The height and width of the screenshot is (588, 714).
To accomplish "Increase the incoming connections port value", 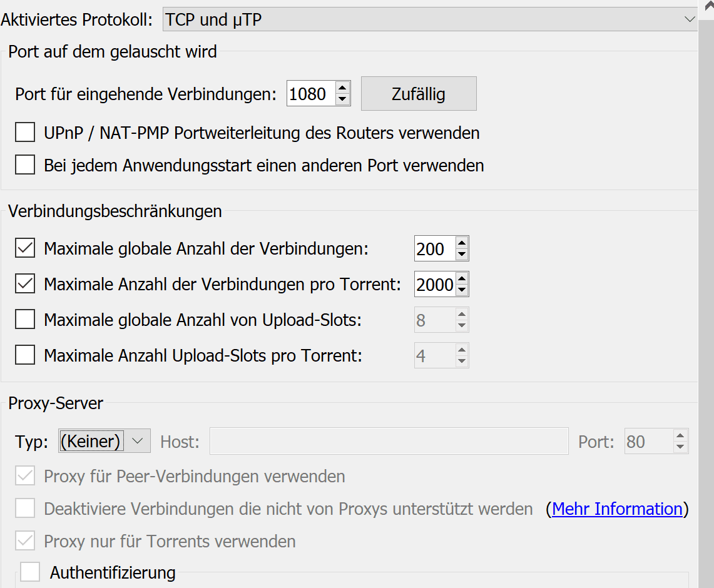I will point(342,88).
